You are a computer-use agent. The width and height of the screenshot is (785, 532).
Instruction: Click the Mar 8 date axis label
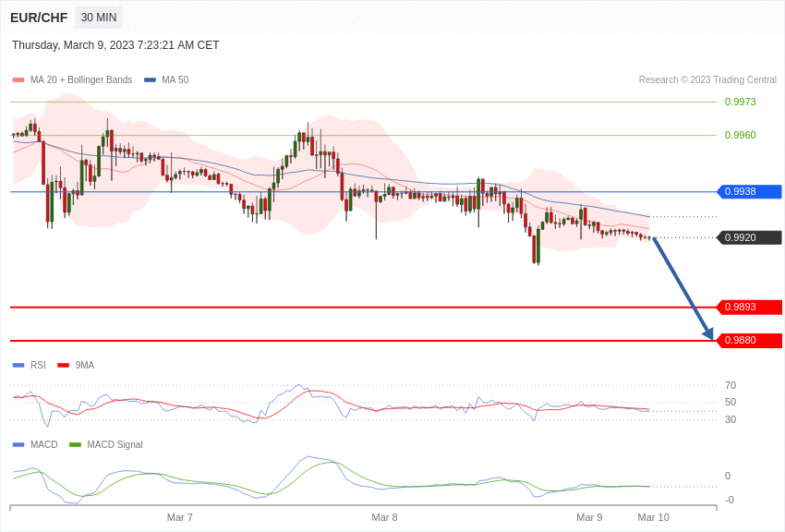tap(384, 517)
